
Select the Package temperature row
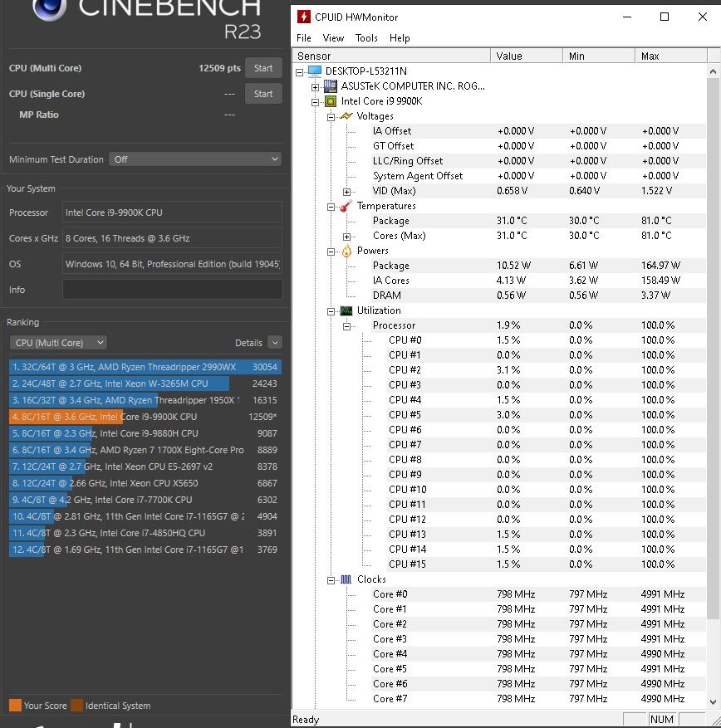(537, 221)
